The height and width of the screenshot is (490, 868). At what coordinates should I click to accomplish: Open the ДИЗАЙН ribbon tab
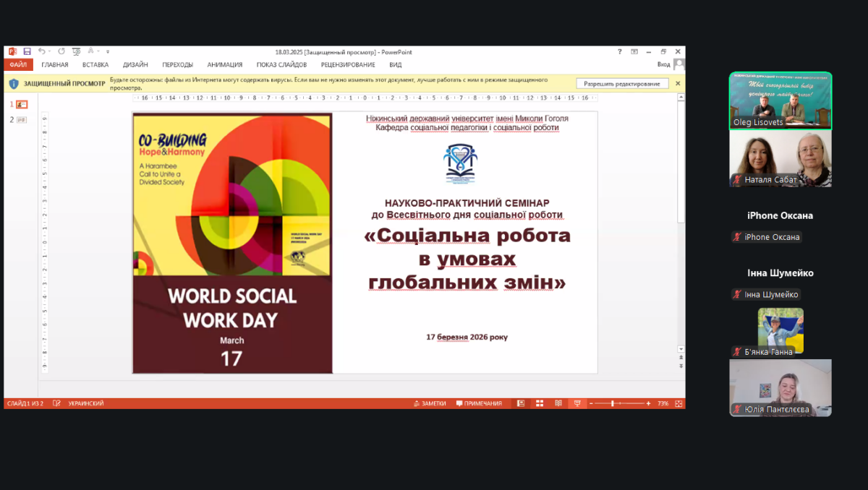(x=135, y=65)
